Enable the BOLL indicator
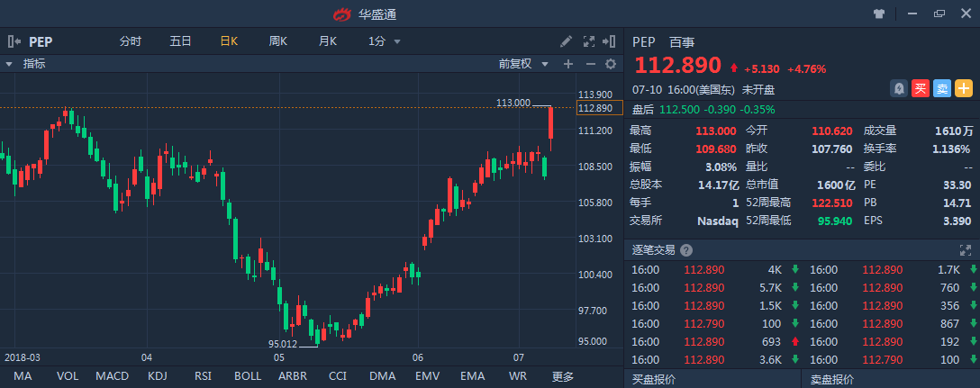The height and width of the screenshot is (388, 980). (248, 376)
